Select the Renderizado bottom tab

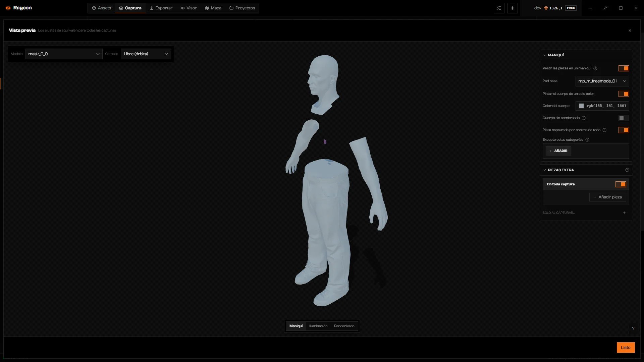click(344, 326)
